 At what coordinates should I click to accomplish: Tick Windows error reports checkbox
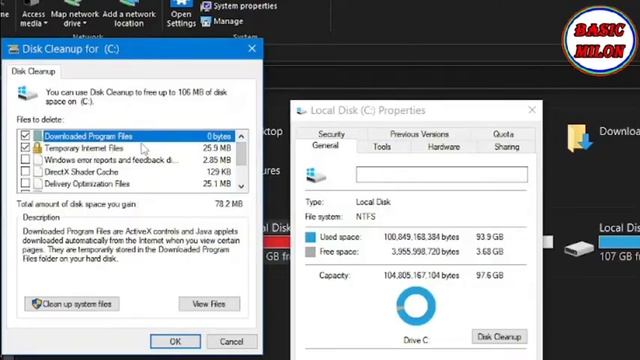[x=25, y=159]
